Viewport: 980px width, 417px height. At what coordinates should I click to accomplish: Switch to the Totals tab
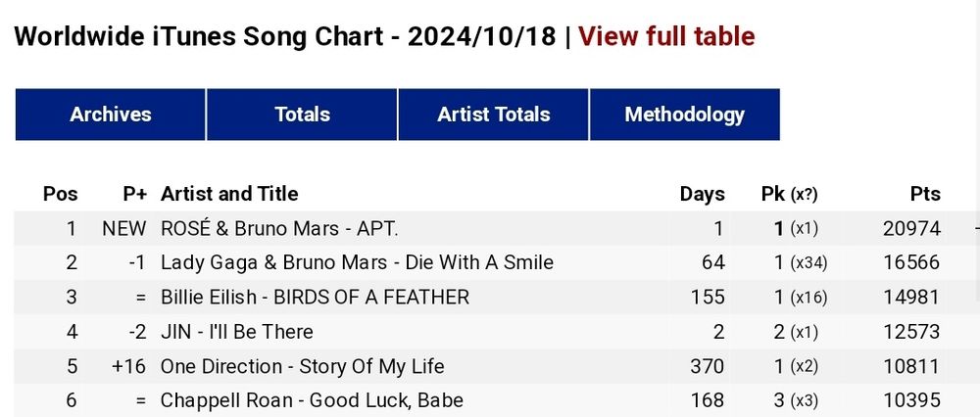[x=302, y=115]
